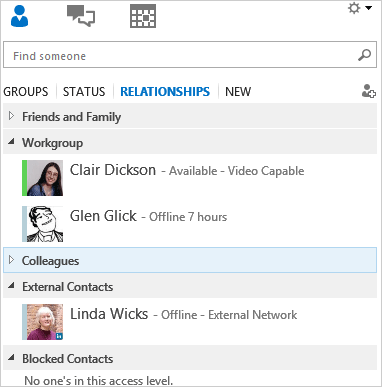The image size is (382, 387).
Task: Open the dropdown arrow beside the gear
Action: click(x=368, y=8)
